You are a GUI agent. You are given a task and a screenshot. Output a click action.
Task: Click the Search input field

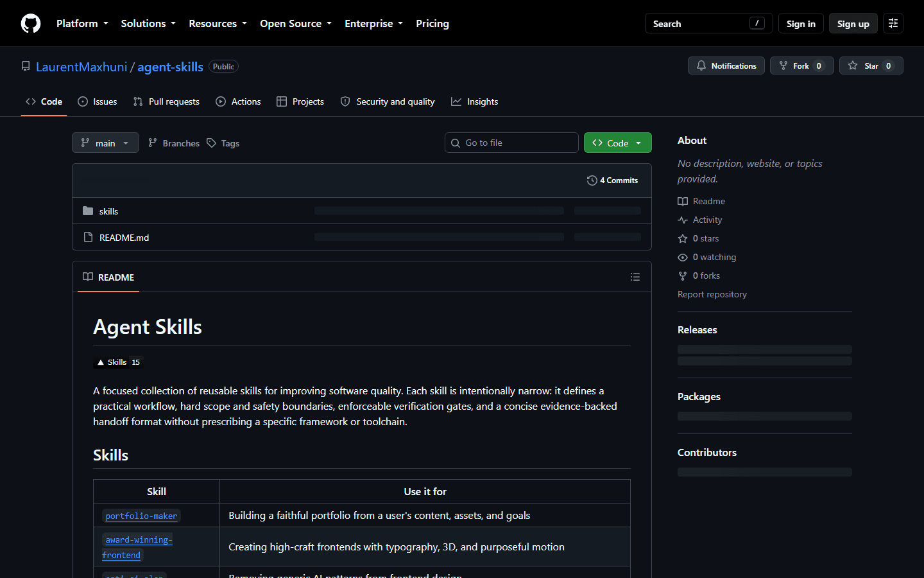click(x=708, y=23)
